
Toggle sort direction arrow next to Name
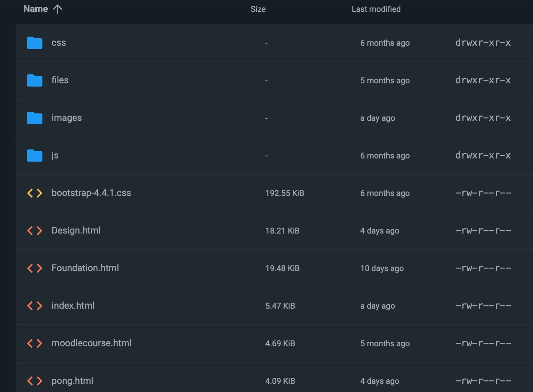(58, 9)
